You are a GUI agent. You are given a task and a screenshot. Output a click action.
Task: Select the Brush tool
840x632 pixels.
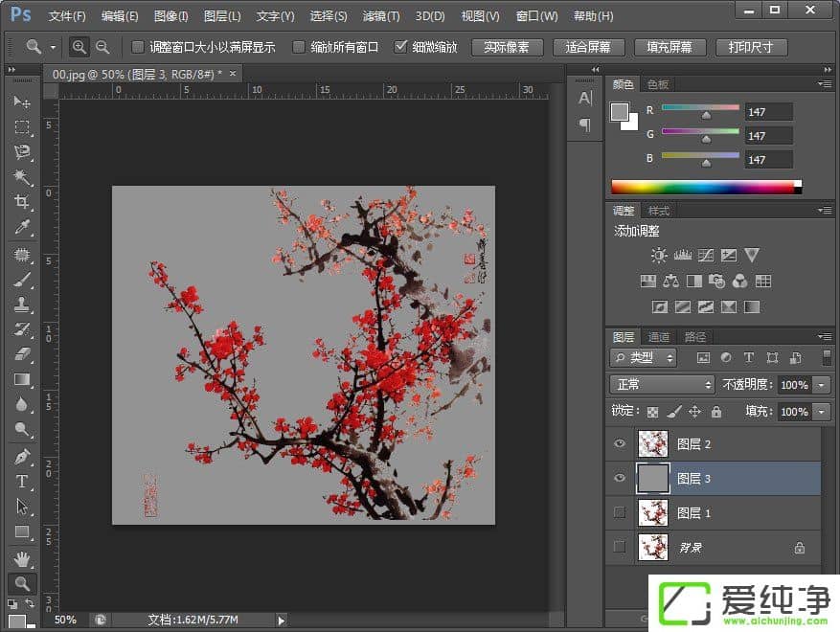click(x=22, y=280)
